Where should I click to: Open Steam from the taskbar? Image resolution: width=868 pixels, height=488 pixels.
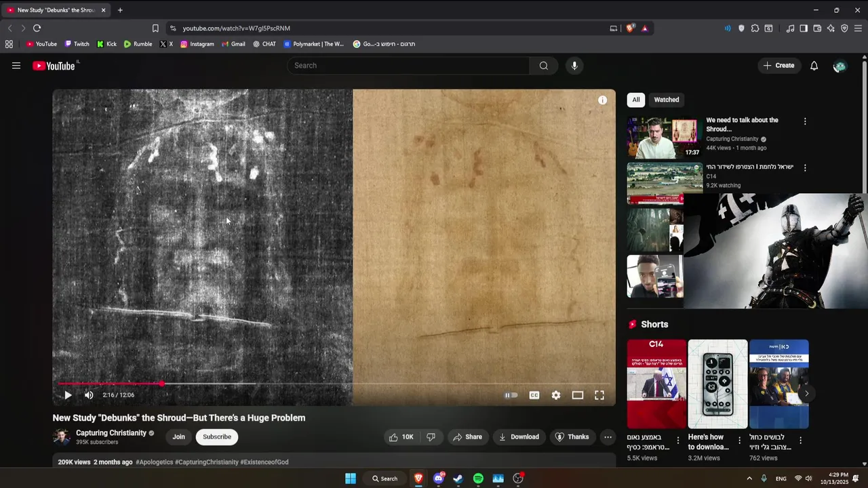(458, 479)
